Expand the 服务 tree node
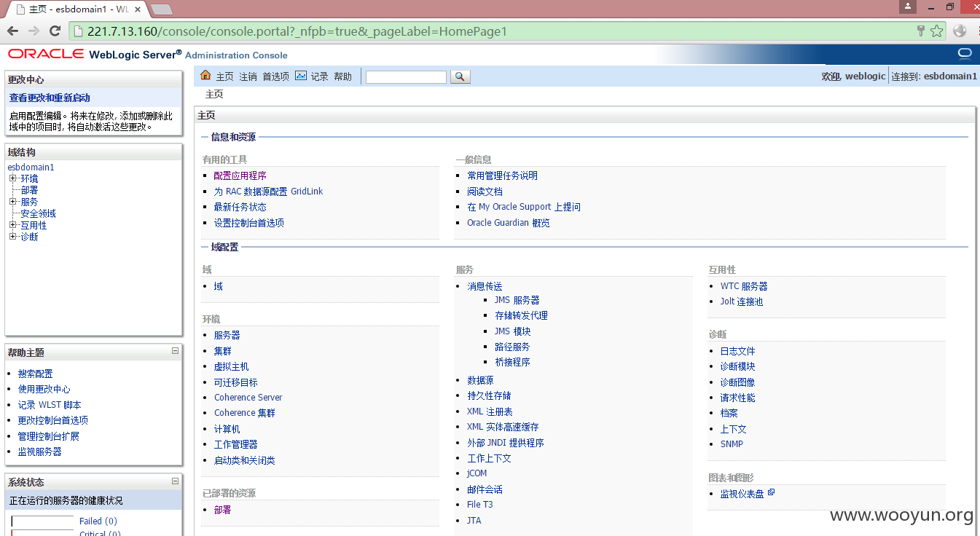The image size is (980, 536). pos(12,202)
